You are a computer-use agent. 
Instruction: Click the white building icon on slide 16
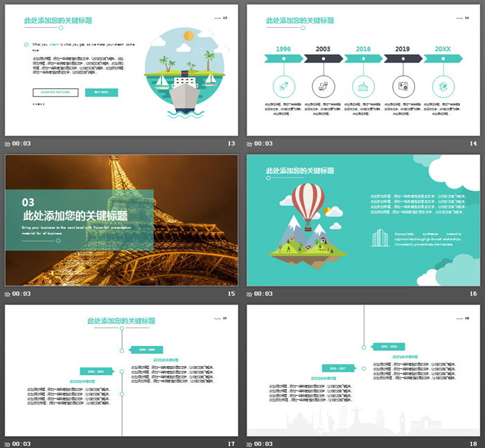pos(380,237)
